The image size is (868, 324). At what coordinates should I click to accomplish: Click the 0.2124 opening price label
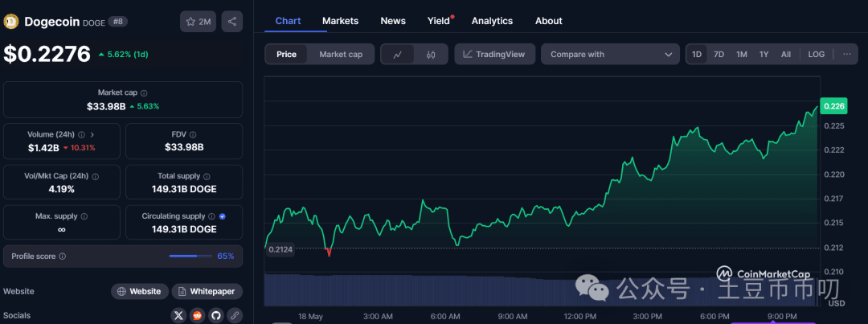click(280, 249)
